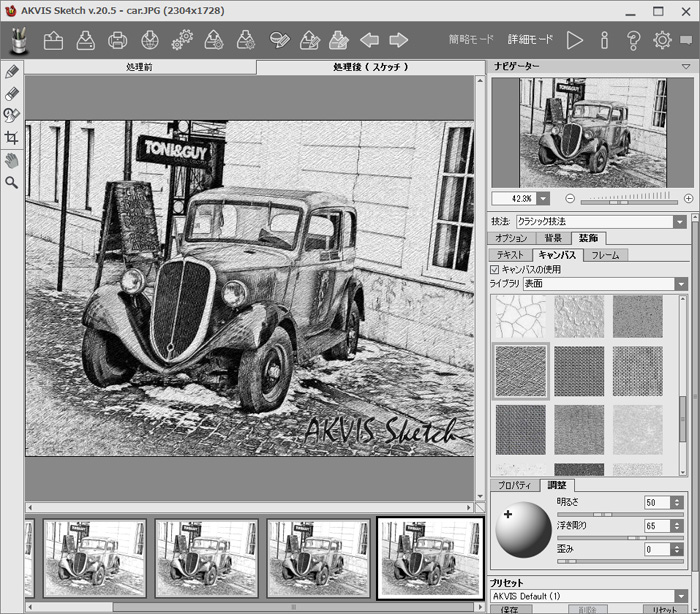
Task: Open the ライブラリ 表面 dropdown
Action: [x=681, y=284]
